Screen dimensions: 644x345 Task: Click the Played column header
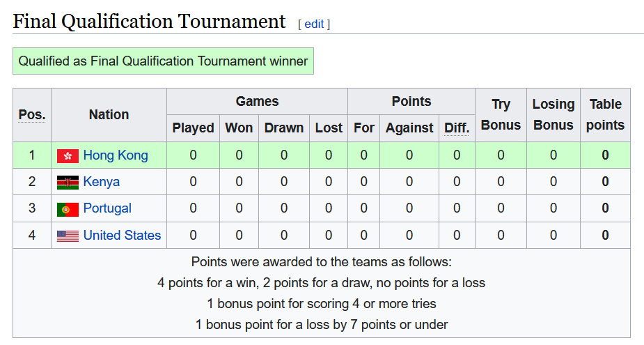[193, 128]
